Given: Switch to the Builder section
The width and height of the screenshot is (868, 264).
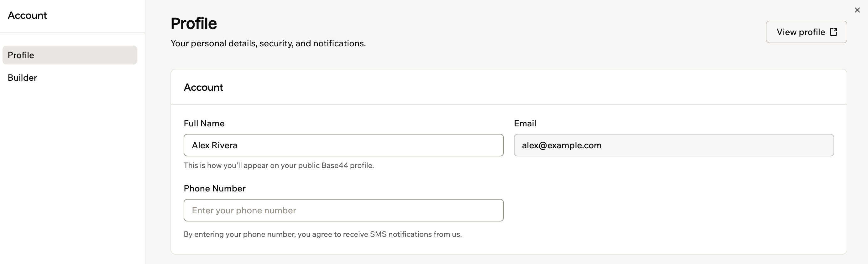Looking at the screenshot, I should (x=70, y=78).
